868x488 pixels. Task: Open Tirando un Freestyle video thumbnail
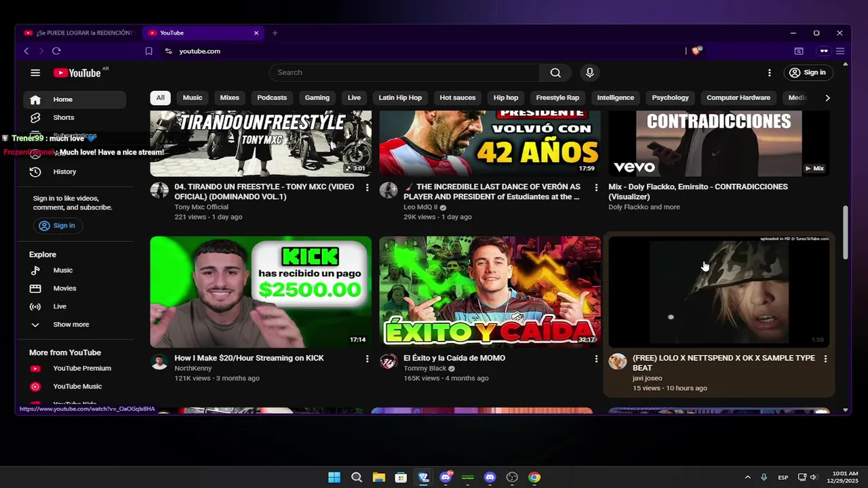[x=260, y=143]
